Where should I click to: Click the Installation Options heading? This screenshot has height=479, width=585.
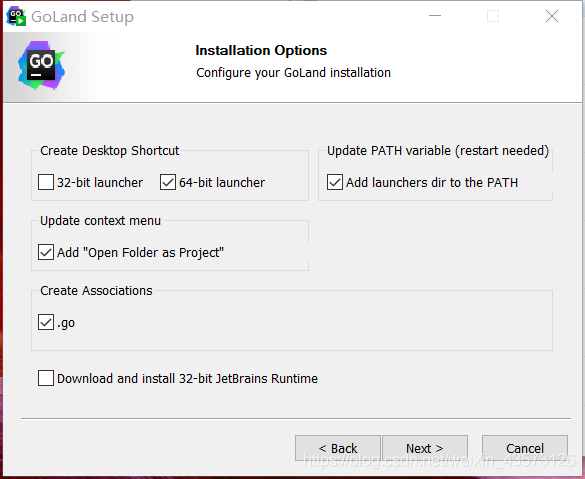[261, 50]
